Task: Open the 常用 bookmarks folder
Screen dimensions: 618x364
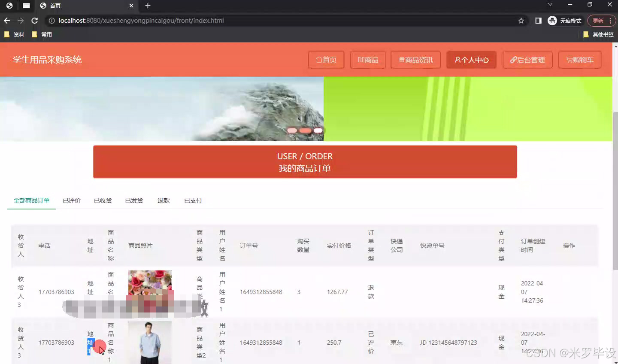Action: tap(42, 34)
